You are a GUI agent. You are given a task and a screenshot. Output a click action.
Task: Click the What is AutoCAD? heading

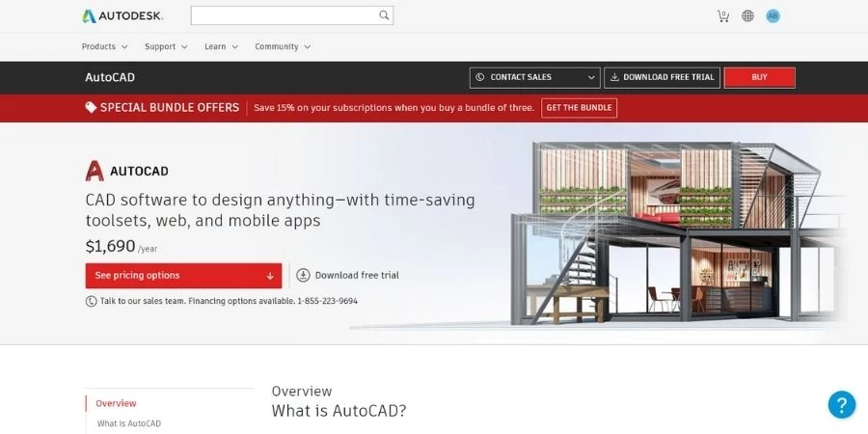click(x=339, y=411)
